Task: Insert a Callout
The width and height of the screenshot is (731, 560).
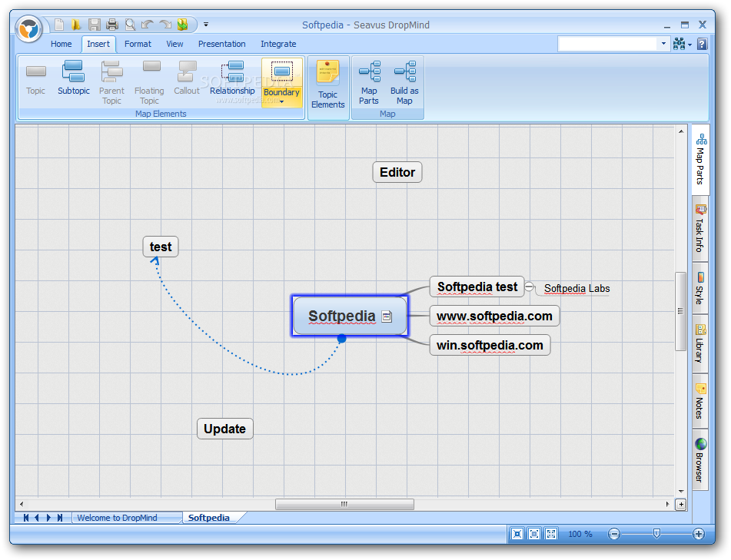Action: pos(187,78)
